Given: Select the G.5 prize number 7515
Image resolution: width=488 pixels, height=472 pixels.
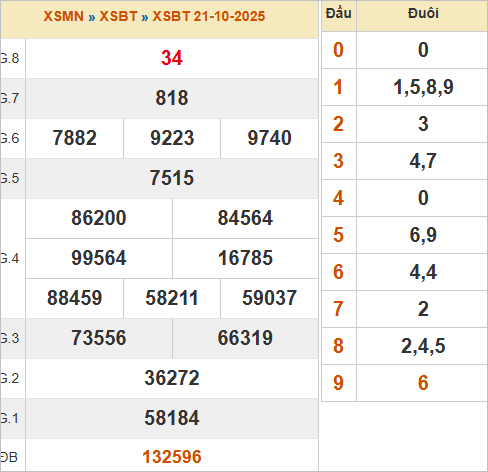Looking at the screenshot, I should (172, 178).
